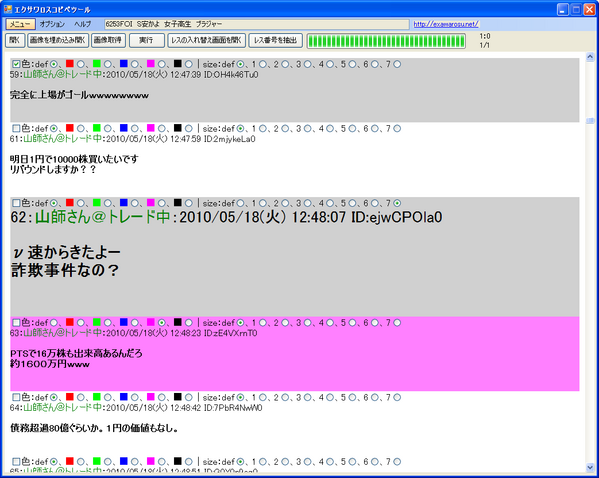
Task: Click the application icon in the title bar
Action: coord(8,9)
